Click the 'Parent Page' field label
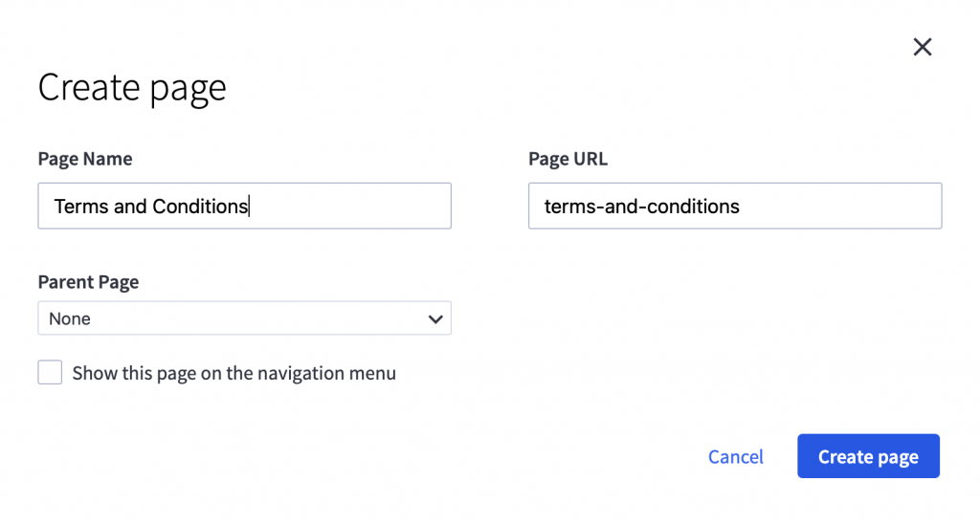Image resolution: width=980 pixels, height=525 pixels. tap(88, 282)
